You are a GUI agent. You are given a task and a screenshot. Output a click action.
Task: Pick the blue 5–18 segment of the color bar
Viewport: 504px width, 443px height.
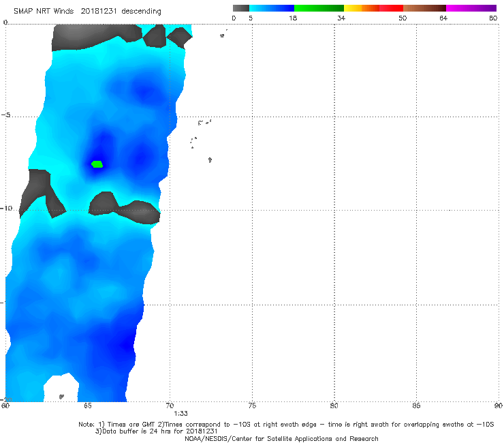click(x=272, y=8)
